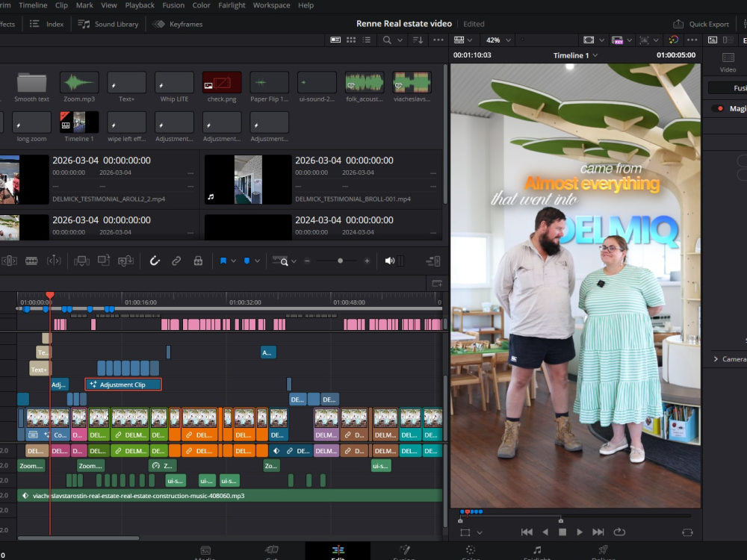Switch media pool to list view
This screenshot has height=560, width=747.
366,40
